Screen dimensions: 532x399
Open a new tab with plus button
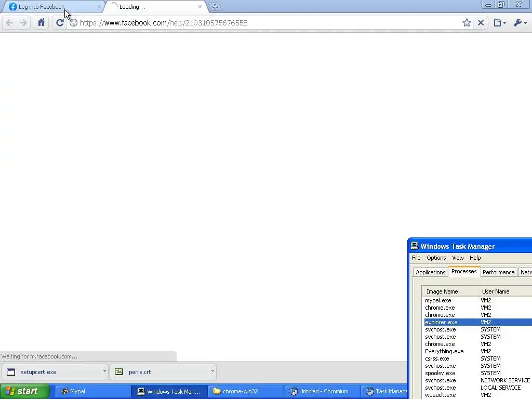coord(215,7)
